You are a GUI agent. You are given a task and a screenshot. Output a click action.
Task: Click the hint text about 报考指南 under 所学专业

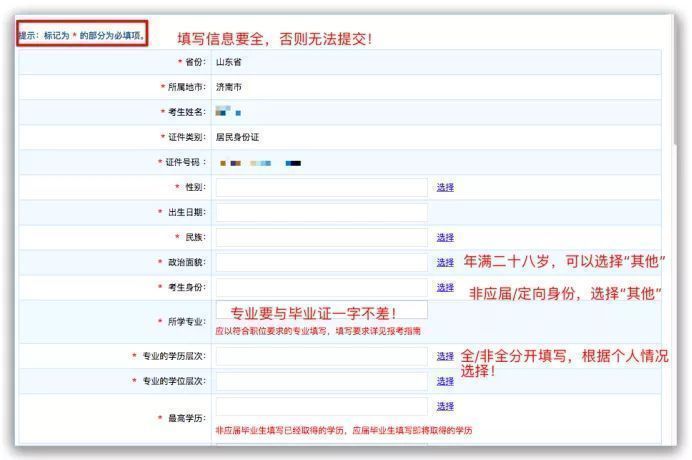318,331
